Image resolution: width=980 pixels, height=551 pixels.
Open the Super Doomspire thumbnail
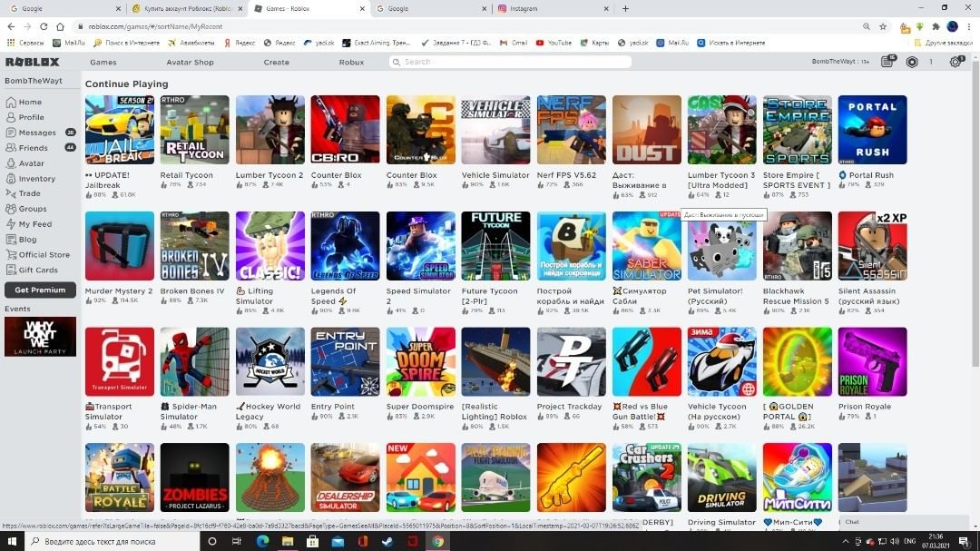coord(421,361)
